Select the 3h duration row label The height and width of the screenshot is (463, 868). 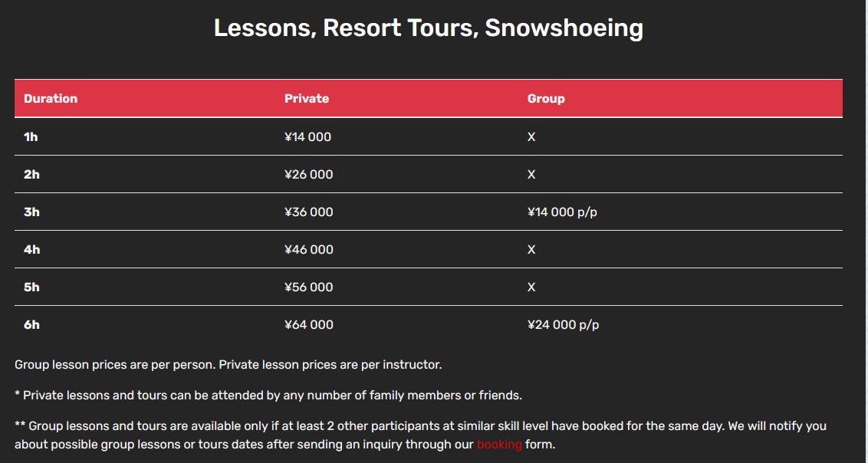(x=31, y=212)
